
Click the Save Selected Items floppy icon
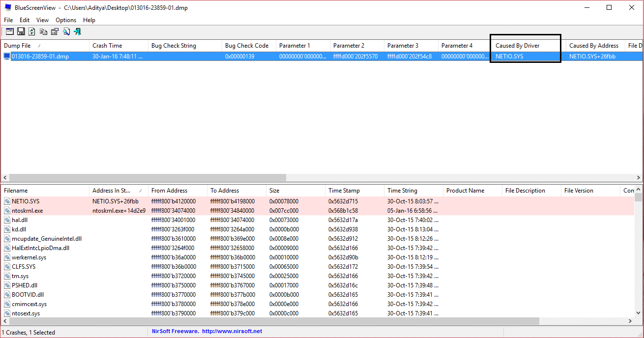point(21,32)
